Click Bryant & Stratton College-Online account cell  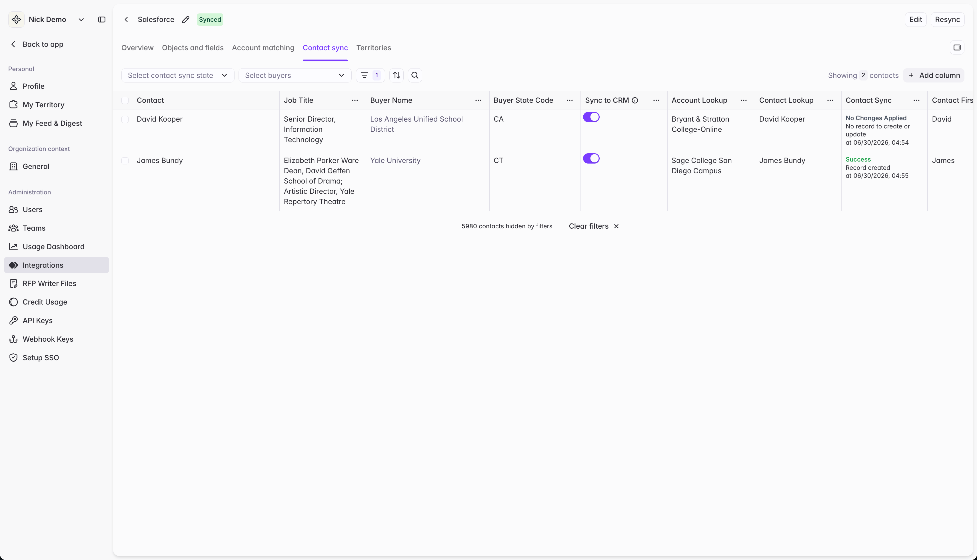(700, 124)
